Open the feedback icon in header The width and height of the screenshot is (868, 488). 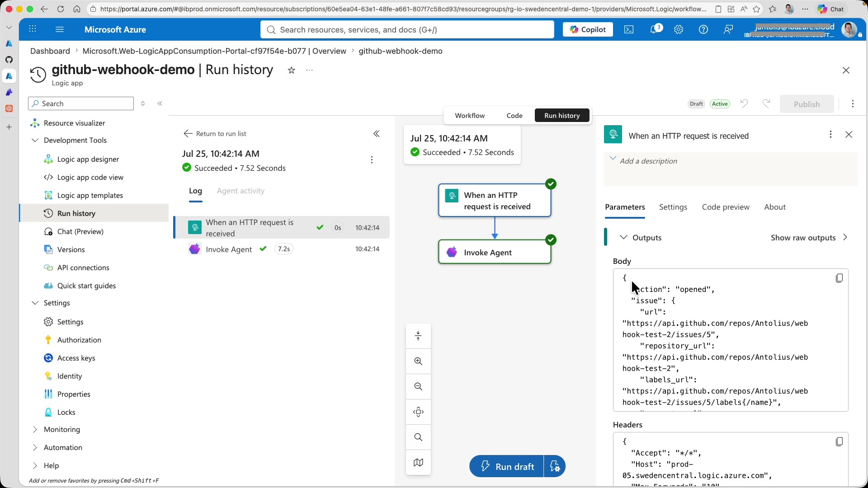(x=728, y=29)
